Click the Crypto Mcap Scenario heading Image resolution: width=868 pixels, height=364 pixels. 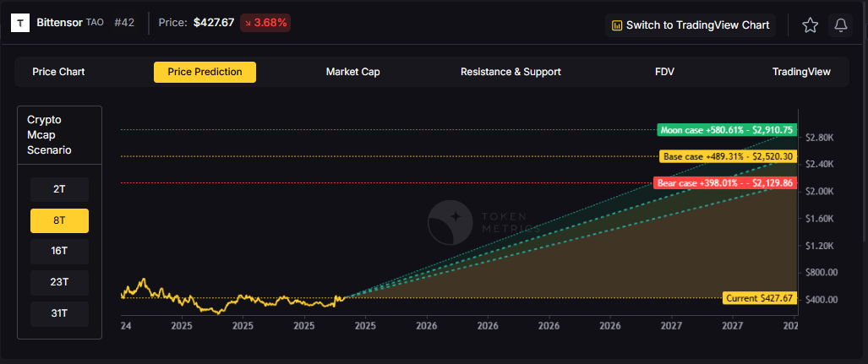click(49, 135)
